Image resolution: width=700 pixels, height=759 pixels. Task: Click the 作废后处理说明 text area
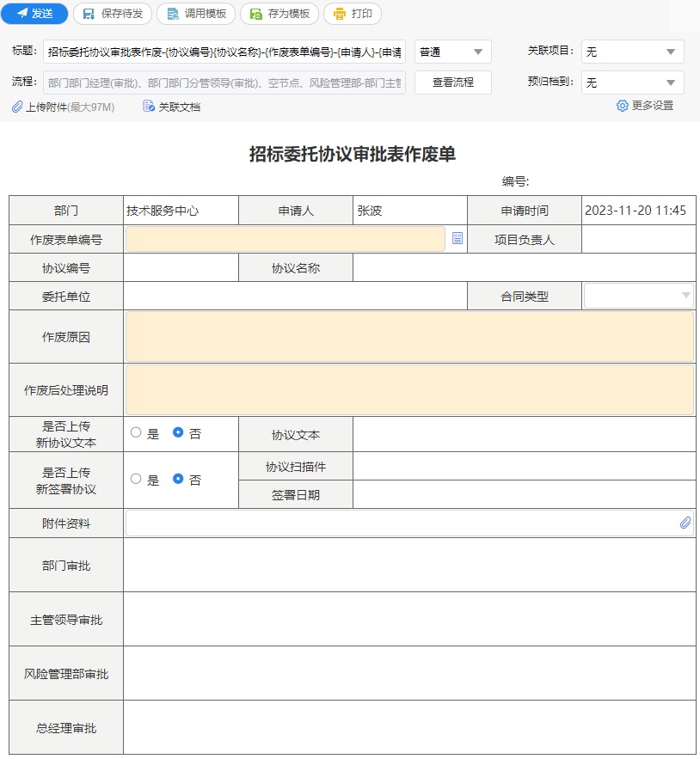click(409, 390)
